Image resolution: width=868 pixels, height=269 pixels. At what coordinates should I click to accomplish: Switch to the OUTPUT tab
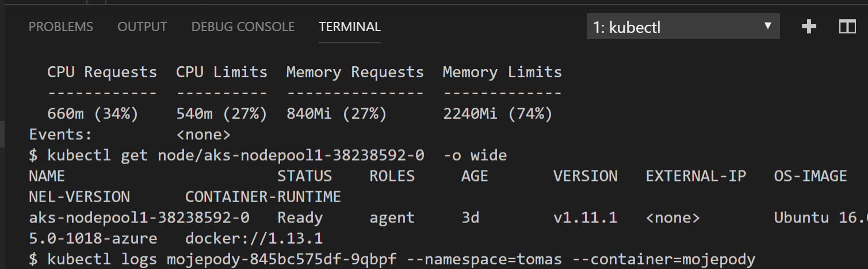coord(142,26)
